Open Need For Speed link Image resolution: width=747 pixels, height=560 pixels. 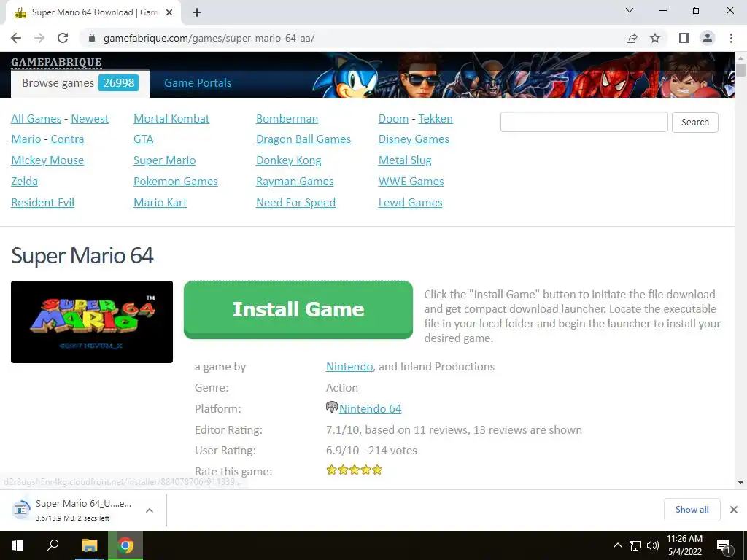(296, 203)
